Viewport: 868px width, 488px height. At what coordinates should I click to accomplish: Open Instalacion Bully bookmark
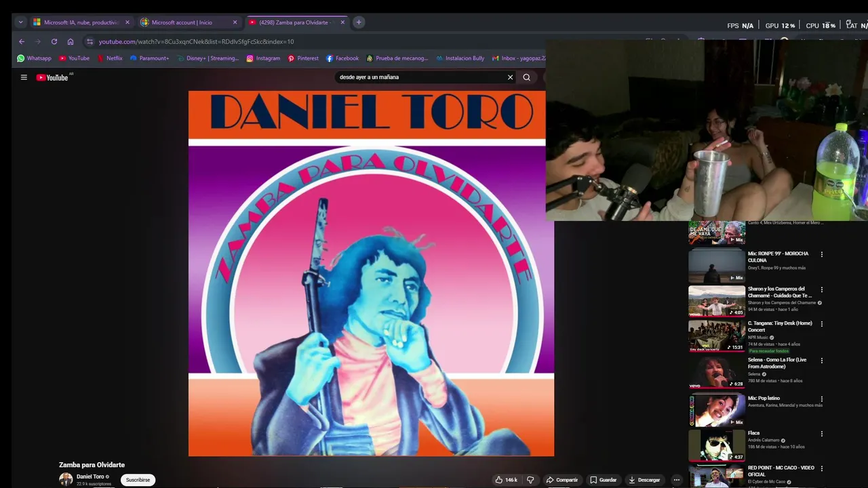pos(460,58)
